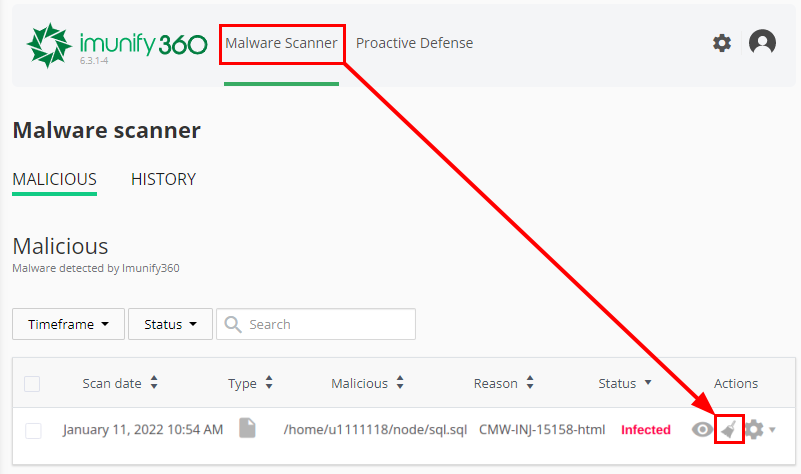Screen dimensions: 801x474
Task: Open settings gear in top header
Action: pyautogui.click(x=721, y=43)
